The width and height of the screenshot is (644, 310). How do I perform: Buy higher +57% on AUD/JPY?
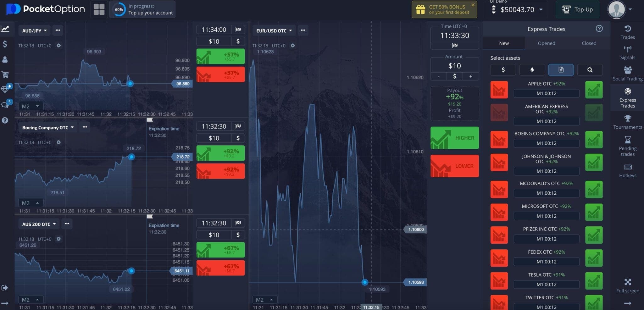[x=220, y=56]
